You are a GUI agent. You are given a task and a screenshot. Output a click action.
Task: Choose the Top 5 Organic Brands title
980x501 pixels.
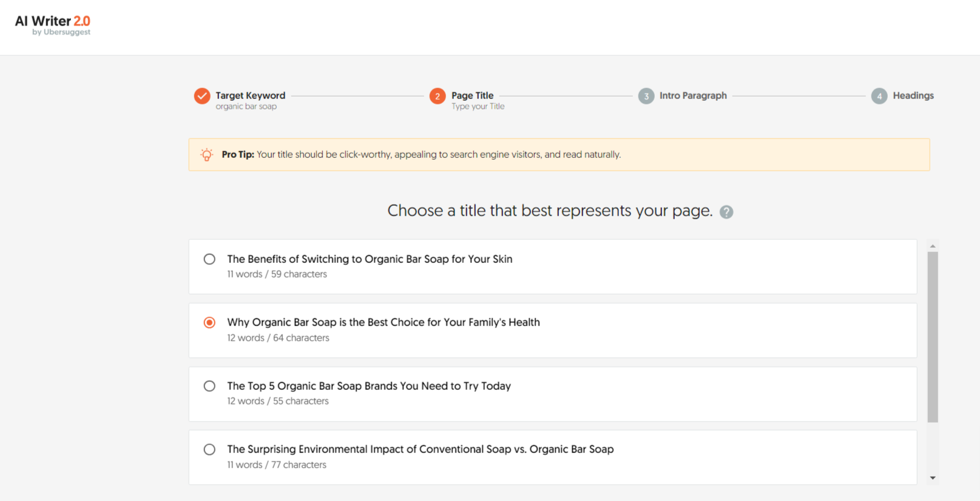pos(209,386)
